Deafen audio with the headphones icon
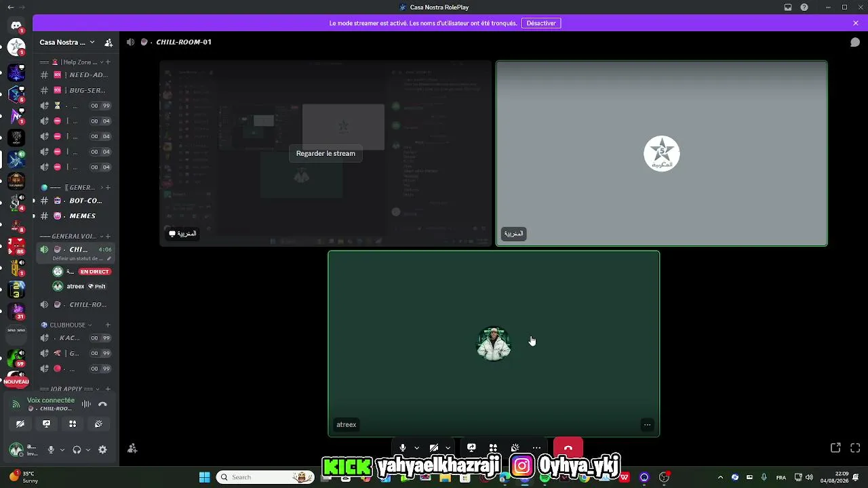 click(77, 449)
